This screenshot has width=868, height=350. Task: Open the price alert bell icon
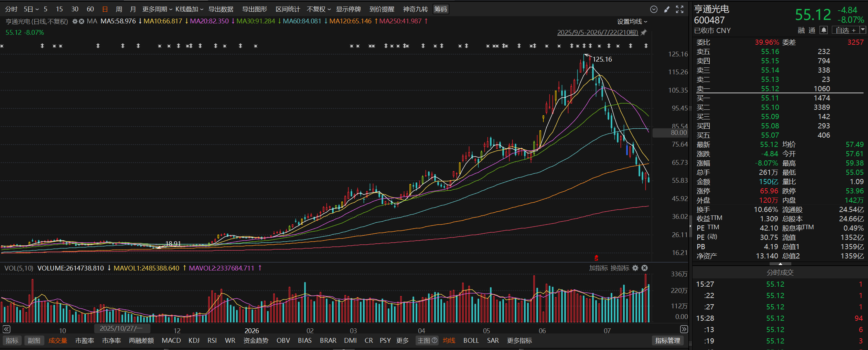click(x=823, y=30)
